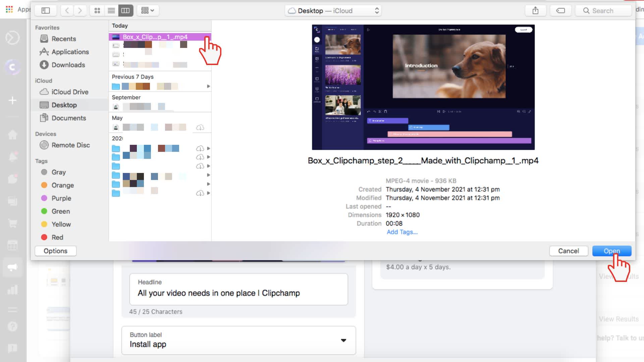Switch to list view
Image resolution: width=644 pixels, height=362 pixels.
coord(111,11)
